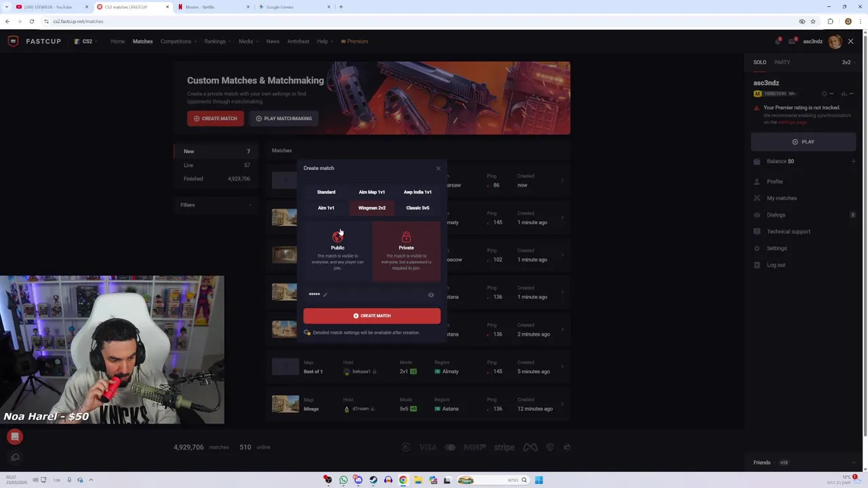The width and height of the screenshot is (868, 488).
Task: Click the FASTCUP logo icon
Action: pos(13,41)
